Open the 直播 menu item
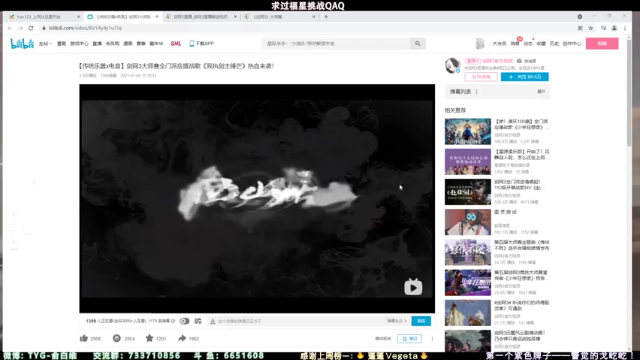The image size is (640, 360). pyautogui.click(x=97, y=44)
